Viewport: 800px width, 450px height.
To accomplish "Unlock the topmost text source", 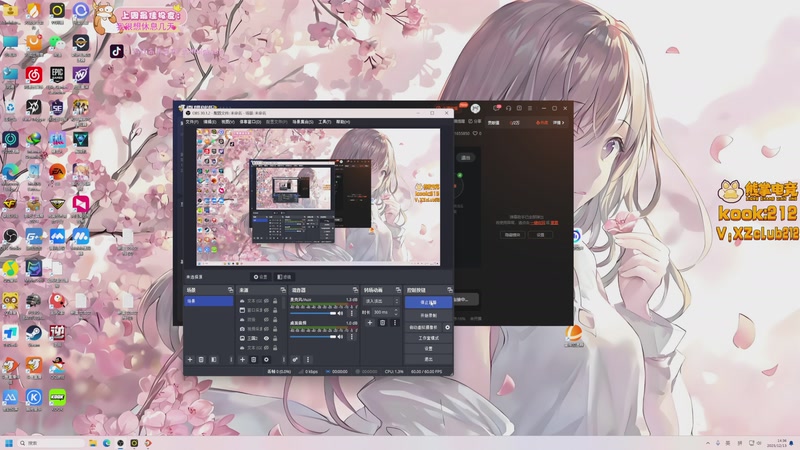I will 275,301.
